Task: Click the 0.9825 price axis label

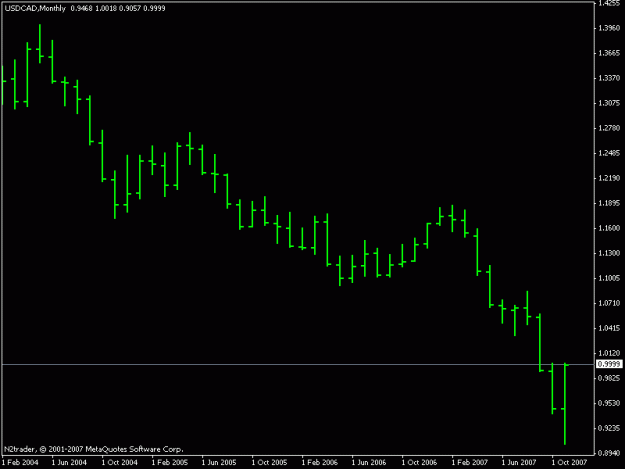Action: [609, 378]
